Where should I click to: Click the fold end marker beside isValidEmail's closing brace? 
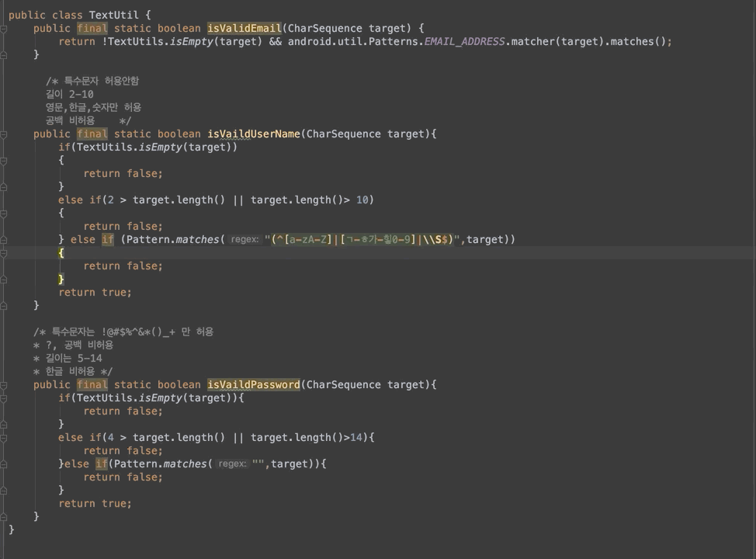(x=3, y=55)
